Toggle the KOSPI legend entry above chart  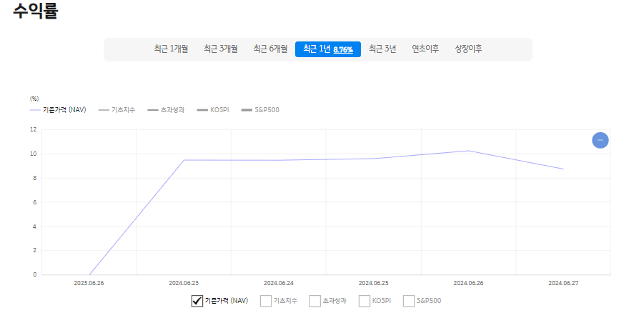213,110
